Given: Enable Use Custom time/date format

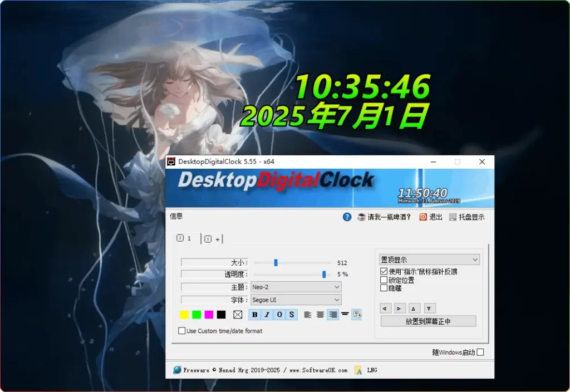Looking at the screenshot, I should (x=182, y=331).
